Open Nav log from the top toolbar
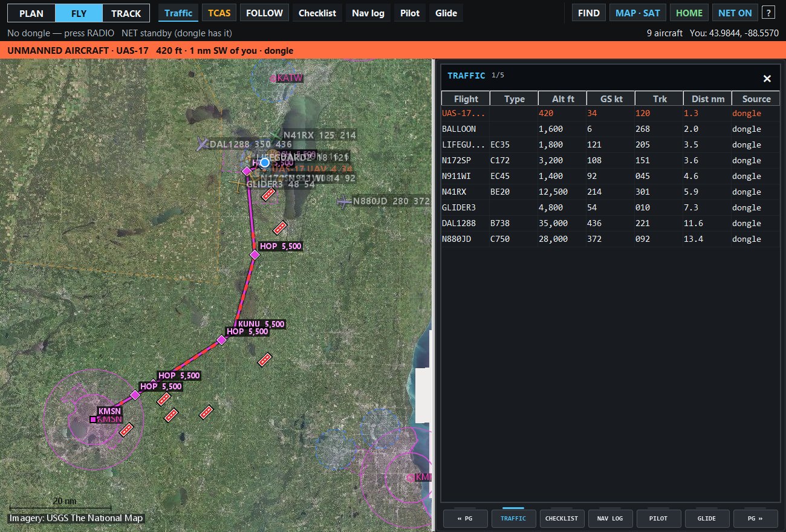This screenshot has height=532, width=786. click(x=368, y=13)
